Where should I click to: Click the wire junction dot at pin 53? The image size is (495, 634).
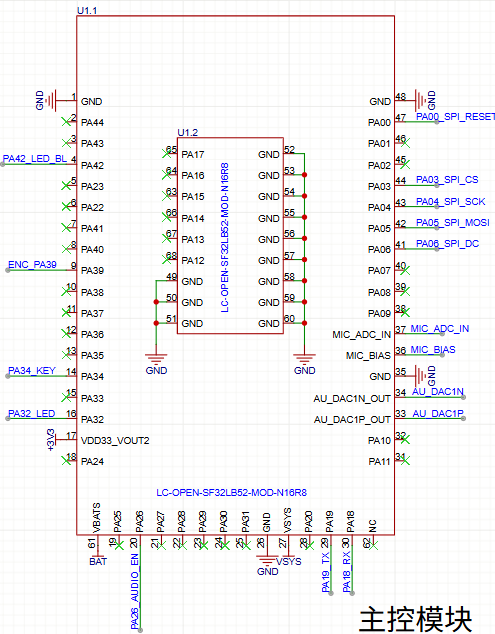click(305, 175)
